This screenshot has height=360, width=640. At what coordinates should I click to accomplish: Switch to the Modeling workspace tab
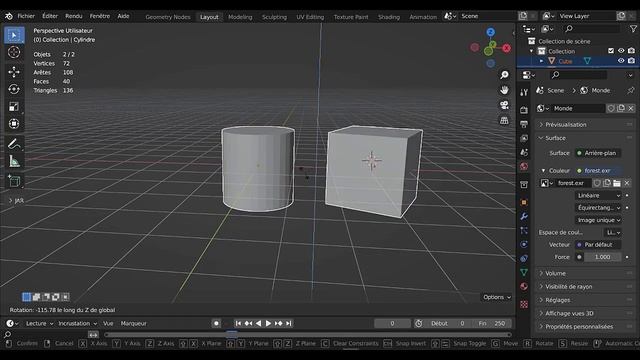(x=240, y=17)
